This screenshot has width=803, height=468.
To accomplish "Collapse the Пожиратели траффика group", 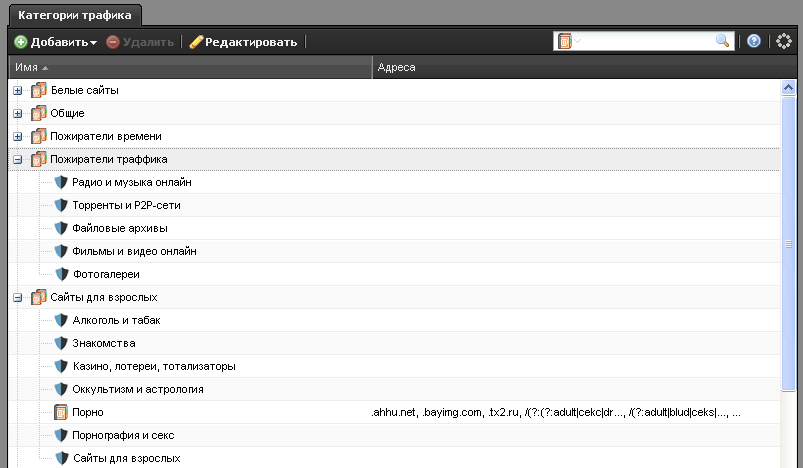I will (18, 159).
